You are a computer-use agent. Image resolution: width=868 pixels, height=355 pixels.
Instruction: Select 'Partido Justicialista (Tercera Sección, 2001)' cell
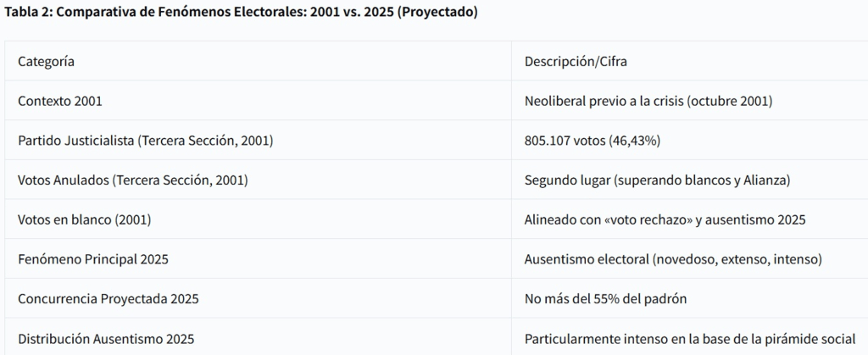pyautogui.click(x=258, y=141)
